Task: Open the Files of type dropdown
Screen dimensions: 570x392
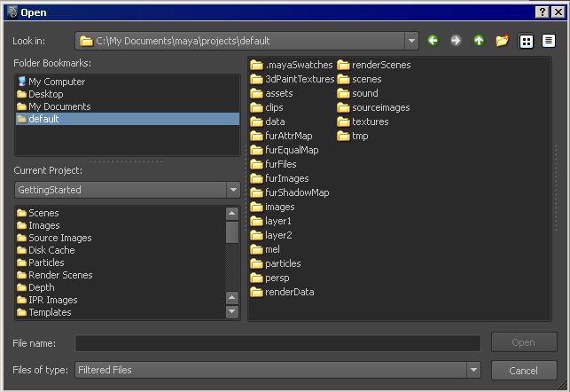Action: tap(473, 370)
